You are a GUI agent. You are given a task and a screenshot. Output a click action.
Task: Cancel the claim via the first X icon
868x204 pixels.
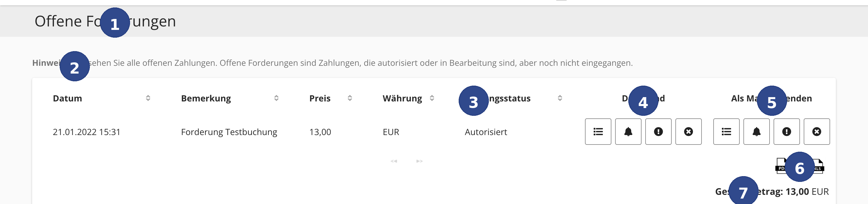tap(688, 132)
